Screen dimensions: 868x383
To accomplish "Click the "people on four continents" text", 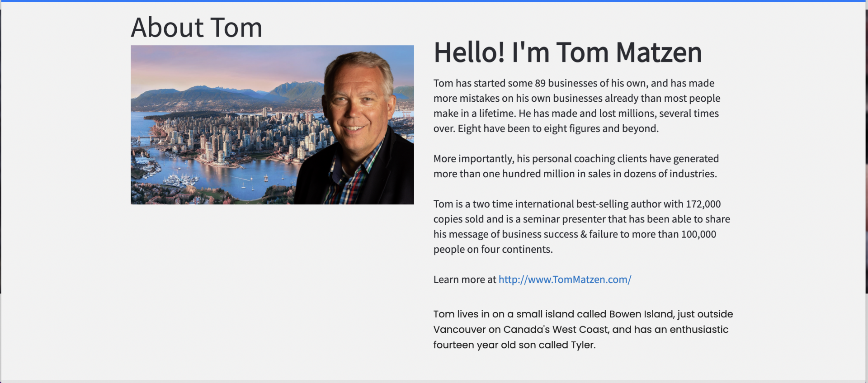I will (492, 249).
